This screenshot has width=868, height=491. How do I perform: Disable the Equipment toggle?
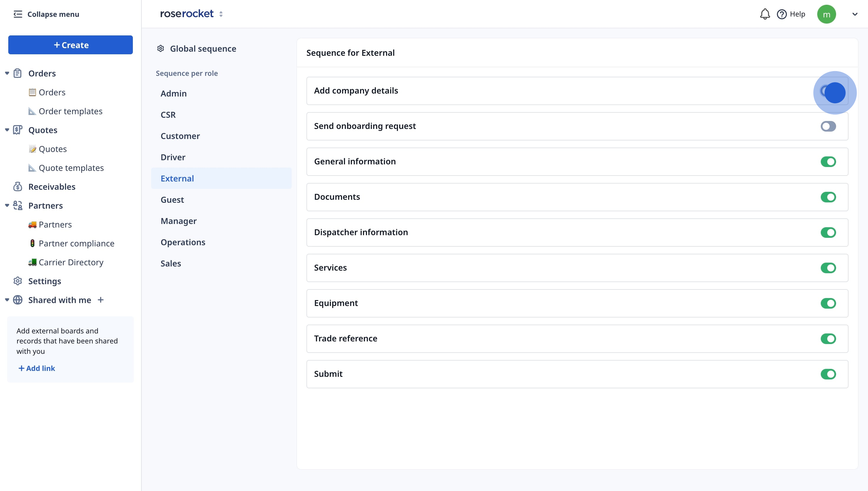(x=828, y=304)
